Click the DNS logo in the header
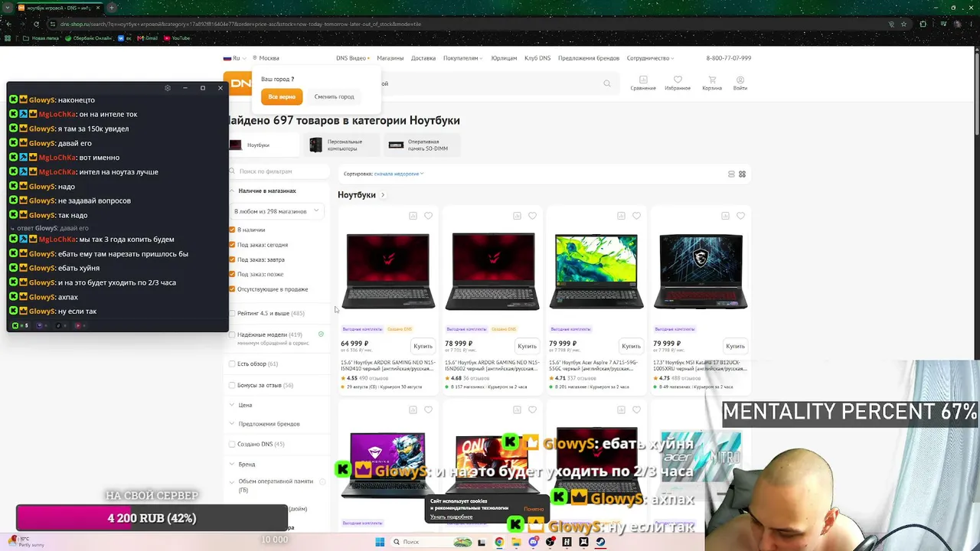 point(238,83)
